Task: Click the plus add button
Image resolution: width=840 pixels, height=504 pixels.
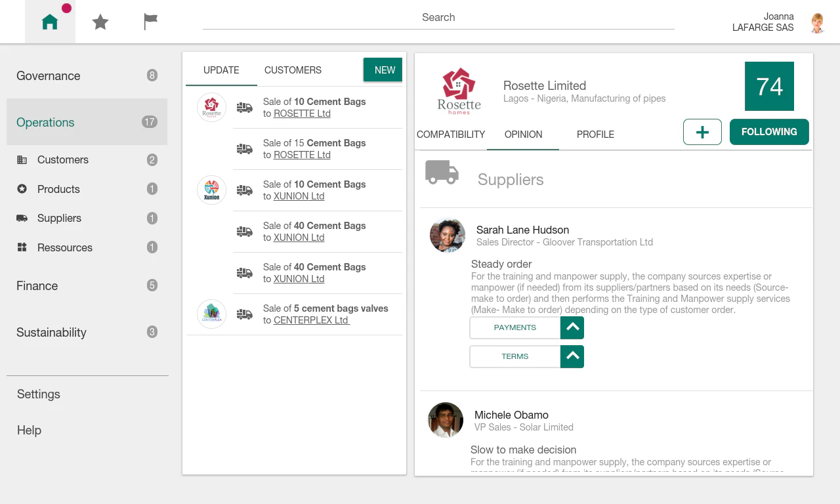Action: pyautogui.click(x=702, y=132)
